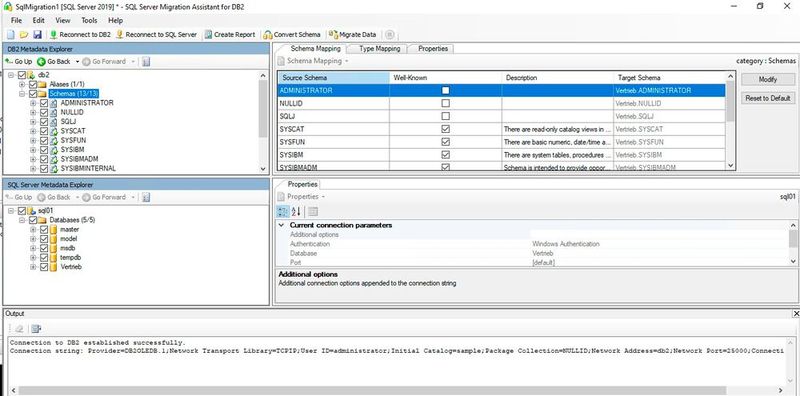The image size is (800, 396).
Task: Open the Edit menu
Action: coord(39,20)
